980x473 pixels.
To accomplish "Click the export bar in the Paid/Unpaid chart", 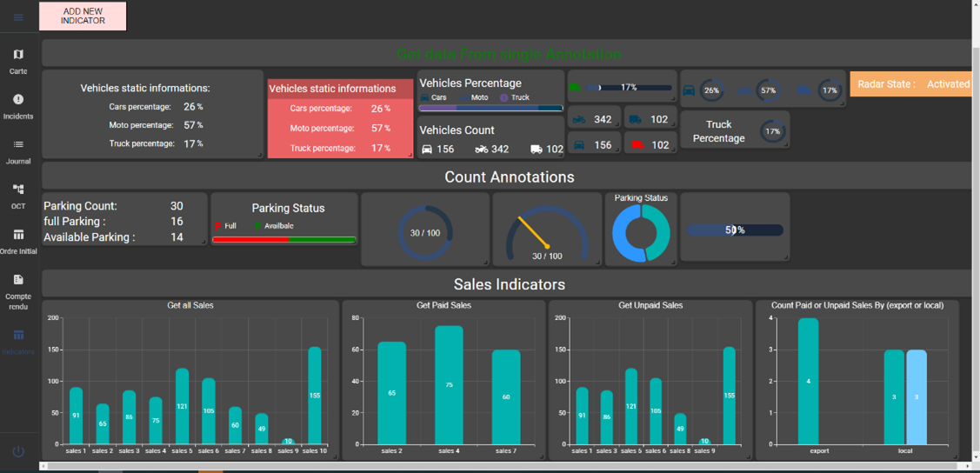I will click(808, 382).
